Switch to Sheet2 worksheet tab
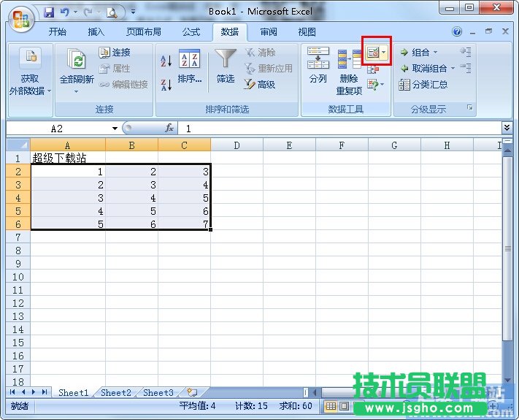Viewport: 519px width, 420px height. (x=116, y=393)
